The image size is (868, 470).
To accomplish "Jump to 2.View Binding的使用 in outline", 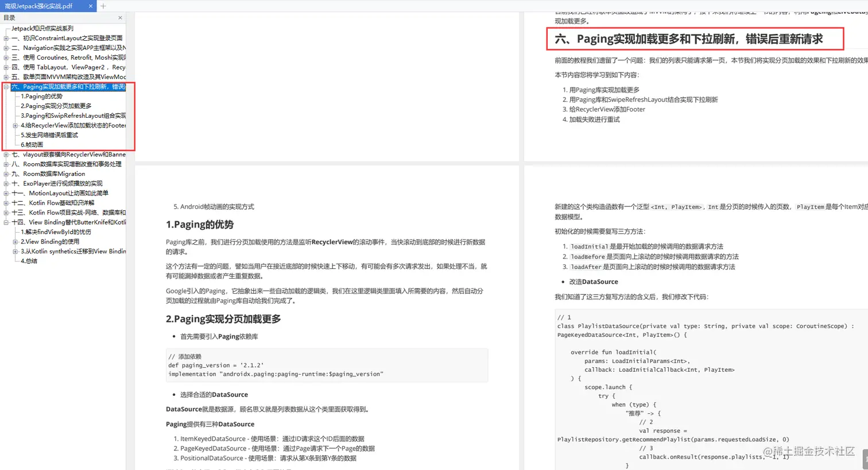I will pyautogui.click(x=51, y=242).
